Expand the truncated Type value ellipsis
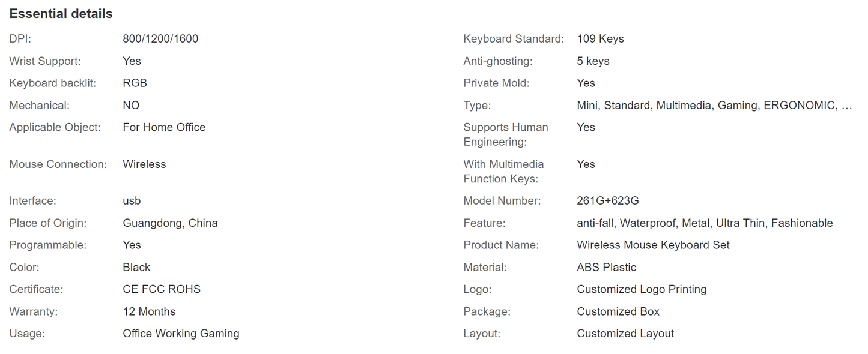 click(846, 106)
